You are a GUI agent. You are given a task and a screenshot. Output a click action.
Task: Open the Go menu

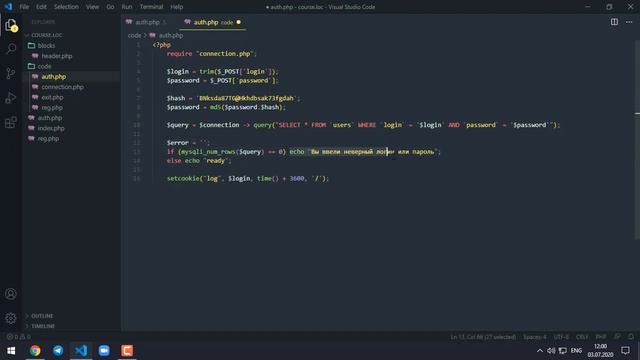tap(110, 7)
